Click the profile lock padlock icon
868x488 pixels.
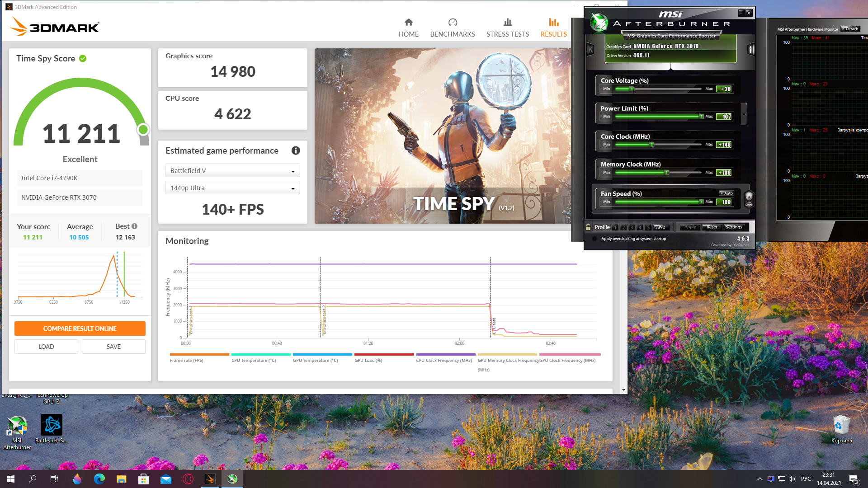pos(588,227)
